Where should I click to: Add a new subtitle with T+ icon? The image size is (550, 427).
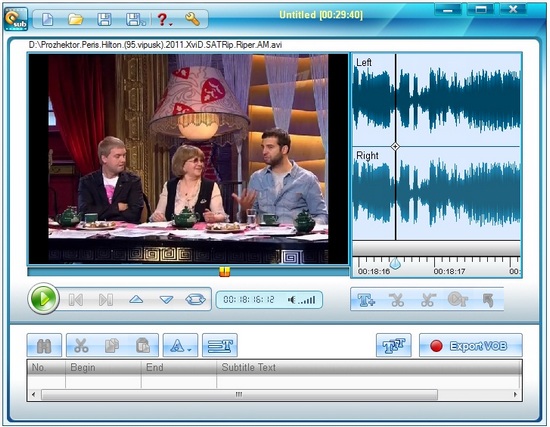point(366,300)
